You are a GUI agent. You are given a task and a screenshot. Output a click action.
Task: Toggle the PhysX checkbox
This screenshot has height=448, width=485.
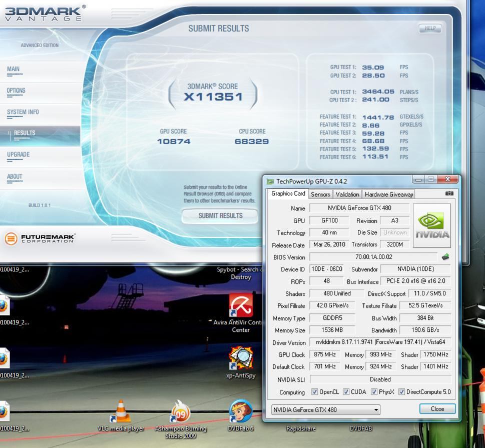tap(374, 392)
